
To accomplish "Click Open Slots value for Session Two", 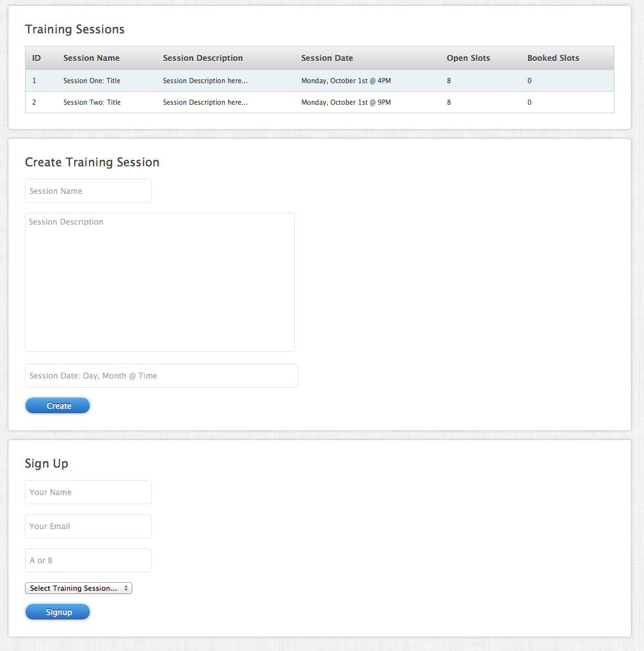I will pos(449,102).
